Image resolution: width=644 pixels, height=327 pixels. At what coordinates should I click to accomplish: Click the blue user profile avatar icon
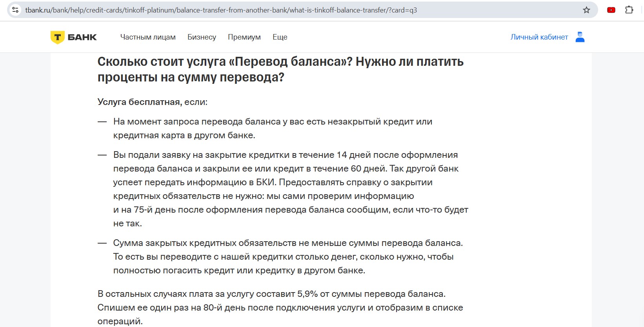pos(580,37)
